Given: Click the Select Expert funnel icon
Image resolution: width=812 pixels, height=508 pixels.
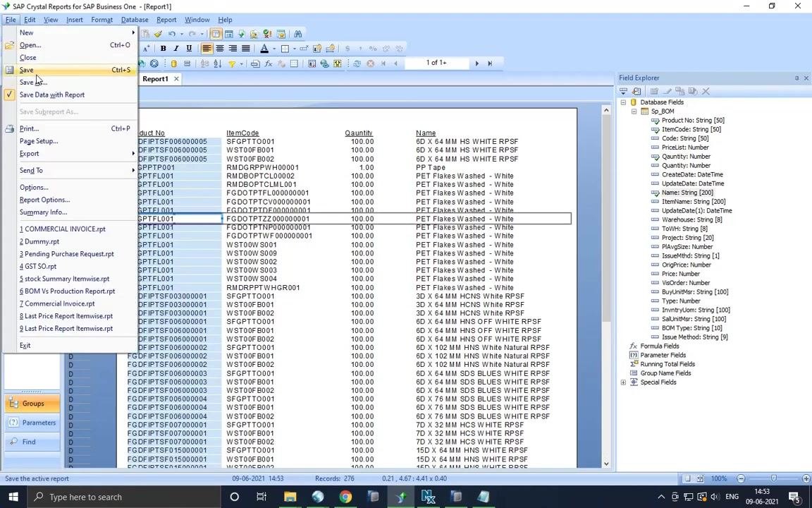Looking at the screenshot, I should click(x=232, y=64).
